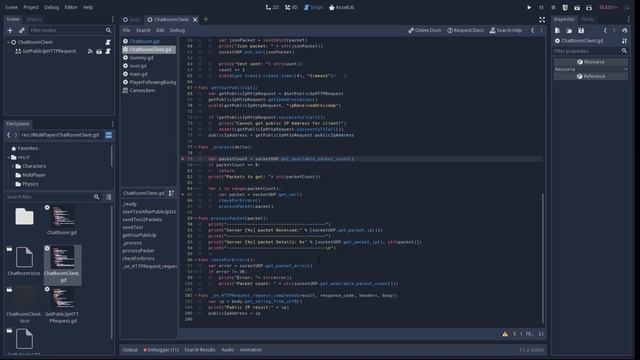This screenshot has width=640, height=360.
Task: Pause the running scene
Action: coord(541,7)
